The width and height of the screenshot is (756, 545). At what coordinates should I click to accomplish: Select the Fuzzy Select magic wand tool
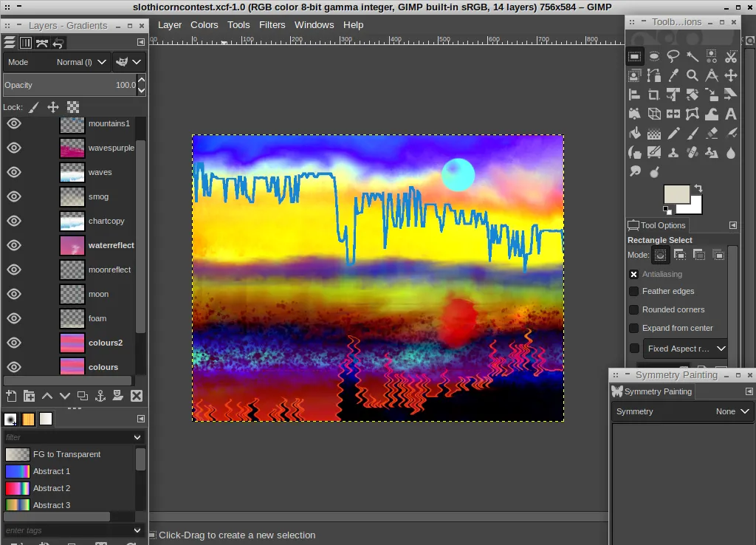pos(693,56)
